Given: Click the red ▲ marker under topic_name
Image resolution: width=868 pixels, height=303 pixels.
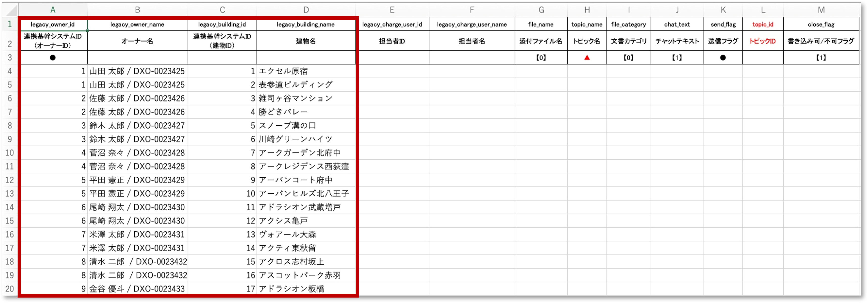Looking at the screenshot, I should pos(587,57).
